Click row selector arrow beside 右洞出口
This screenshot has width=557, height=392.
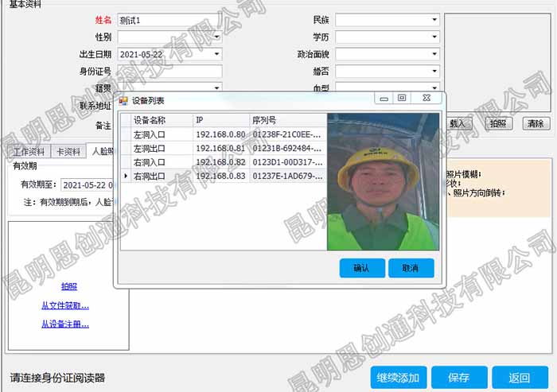coord(125,175)
